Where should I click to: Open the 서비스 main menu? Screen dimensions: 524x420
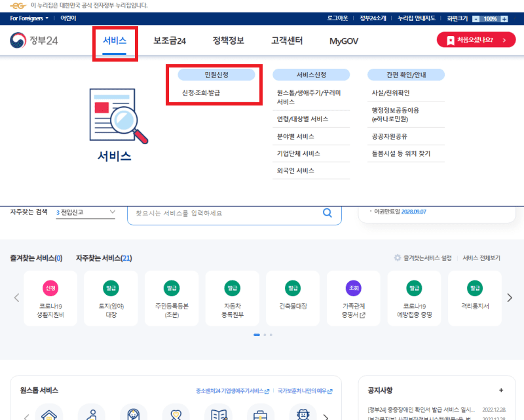point(115,41)
